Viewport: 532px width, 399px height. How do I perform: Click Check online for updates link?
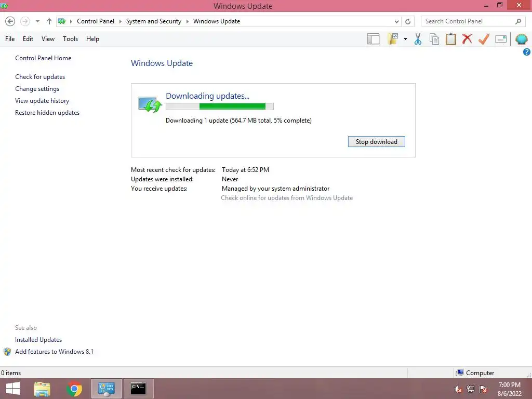[287, 198]
